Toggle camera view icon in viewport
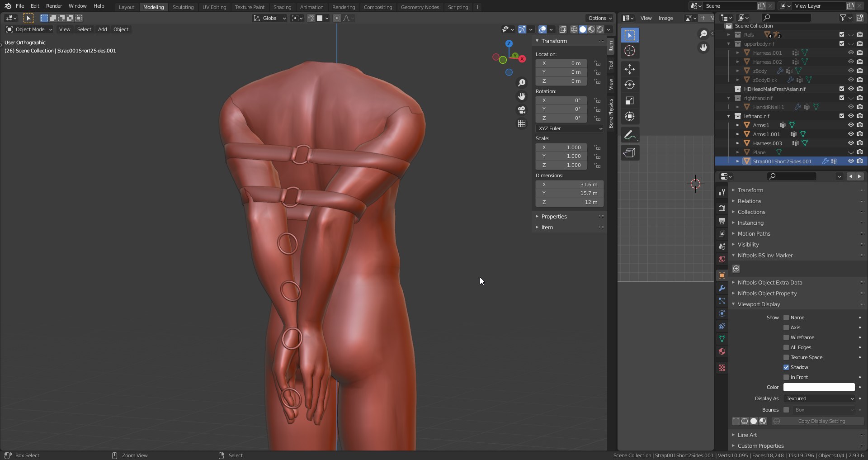868x460 pixels. (522, 110)
